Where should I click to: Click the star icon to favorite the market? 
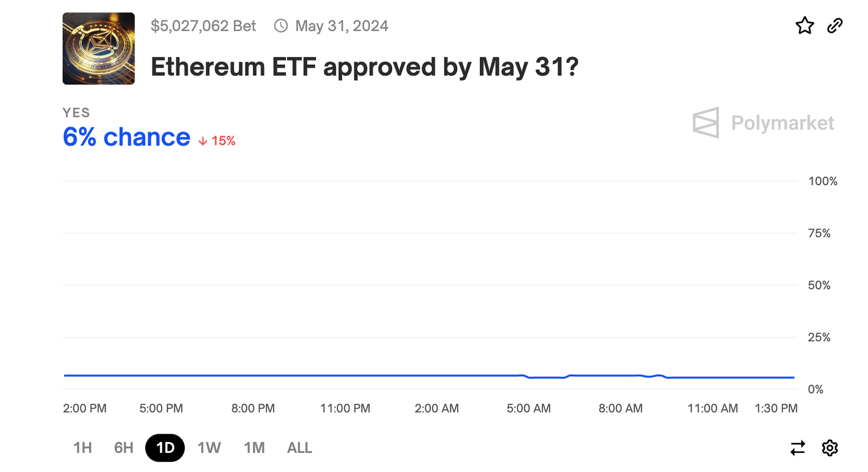(805, 25)
